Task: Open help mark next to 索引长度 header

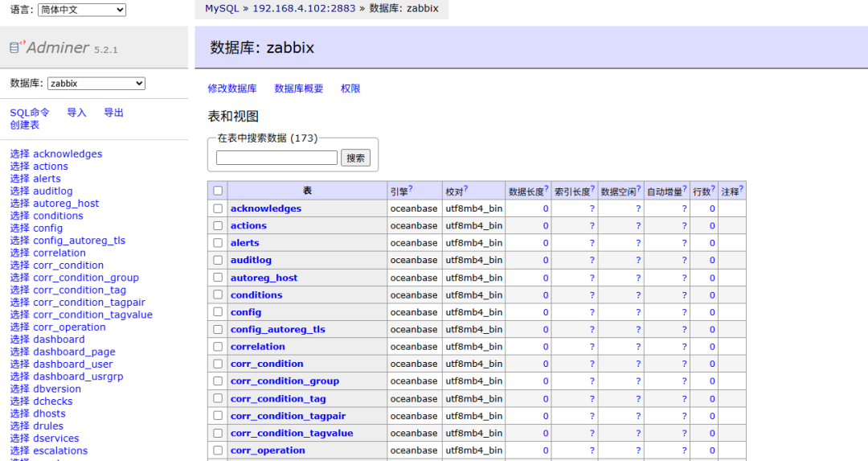Action: click(x=593, y=188)
